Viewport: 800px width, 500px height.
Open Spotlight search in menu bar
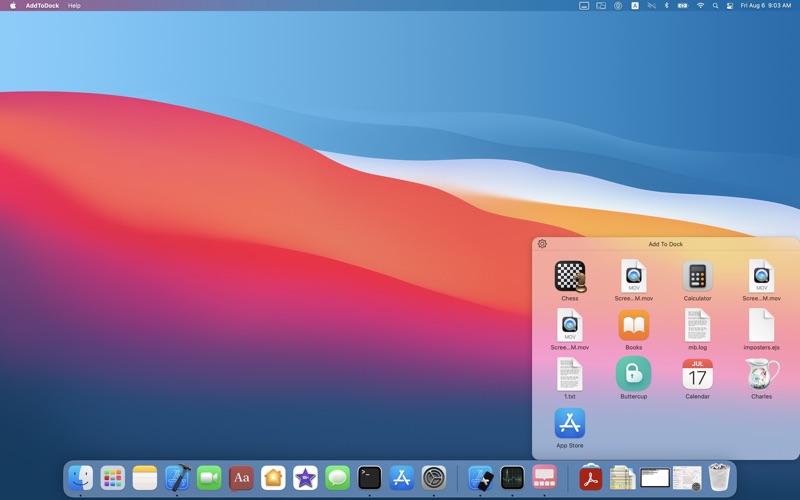click(715, 6)
